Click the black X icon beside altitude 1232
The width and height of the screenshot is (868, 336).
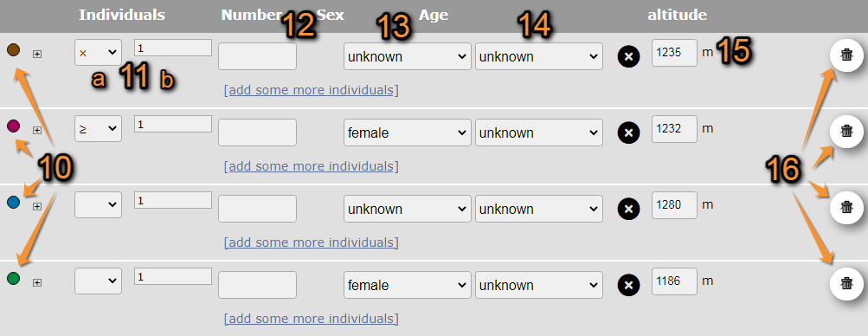628,132
